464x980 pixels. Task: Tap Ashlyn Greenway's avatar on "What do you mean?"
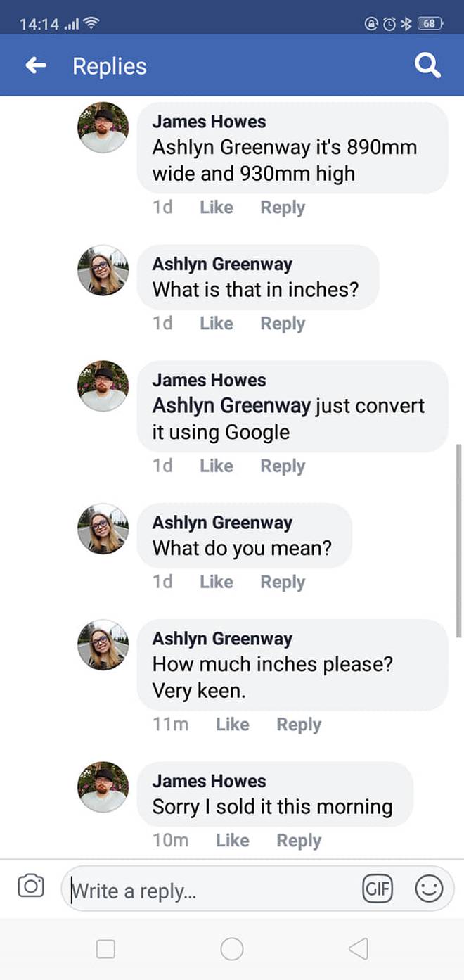click(103, 529)
